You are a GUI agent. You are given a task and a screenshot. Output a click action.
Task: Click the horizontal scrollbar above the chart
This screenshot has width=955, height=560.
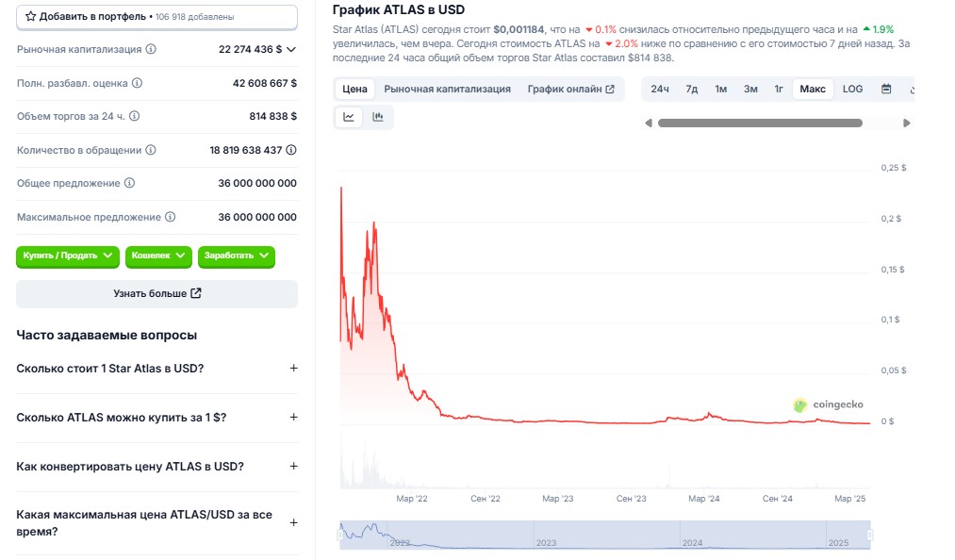(x=760, y=124)
